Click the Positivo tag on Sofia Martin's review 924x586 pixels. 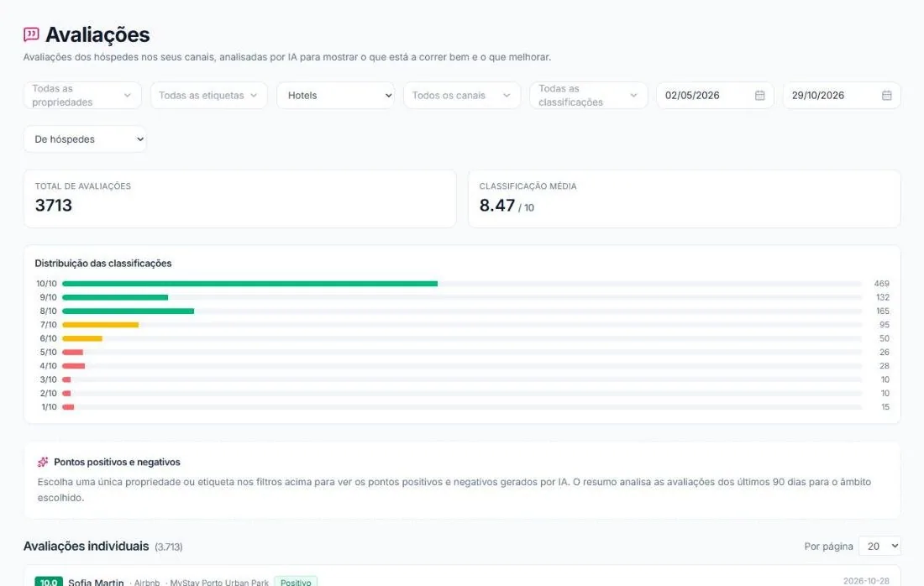click(296, 582)
